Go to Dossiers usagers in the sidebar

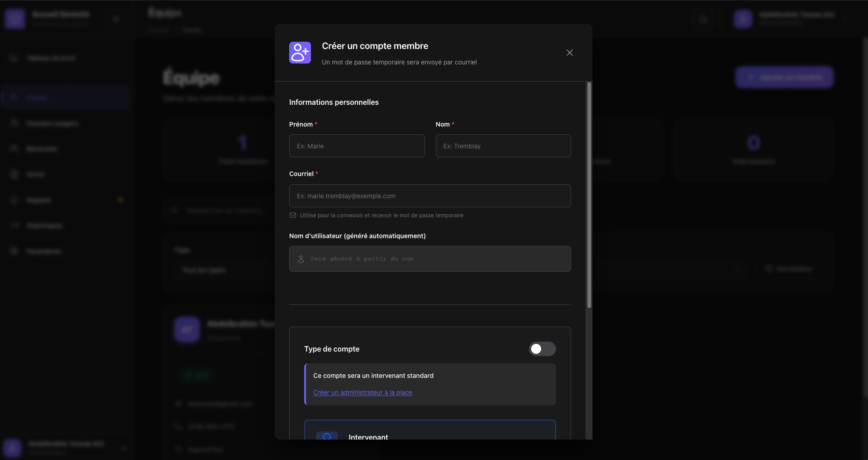(x=52, y=123)
